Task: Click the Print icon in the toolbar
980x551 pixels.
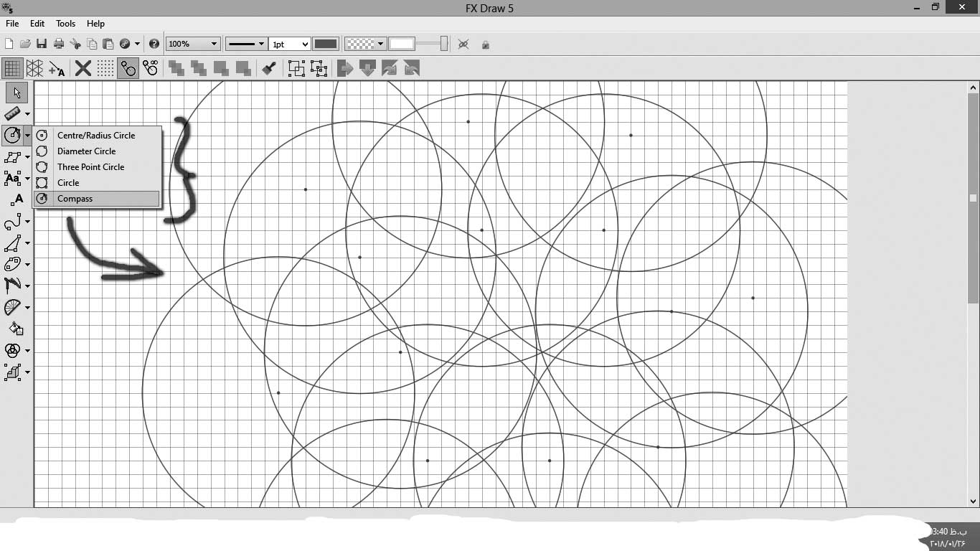Action: click(x=59, y=44)
